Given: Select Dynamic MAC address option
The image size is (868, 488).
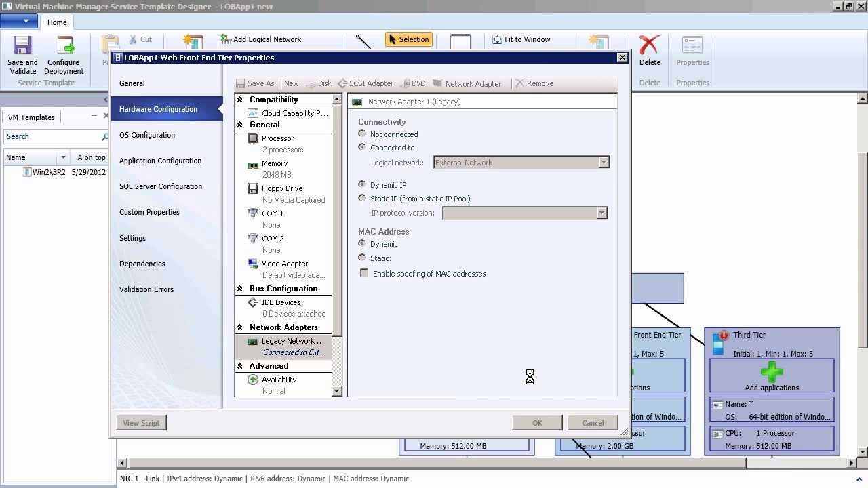Looking at the screenshot, I should point(362,243).
